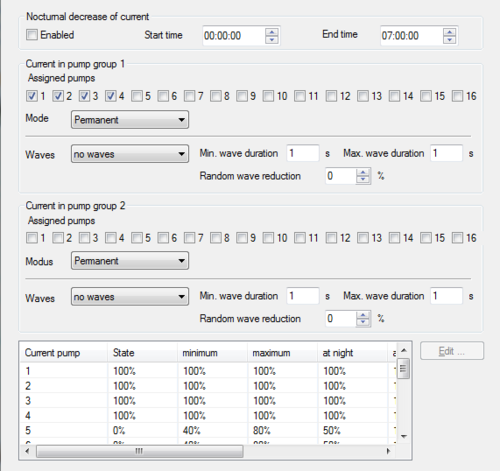Increase the Start time with up arrow

pyautogui.click(x=272, y=32)
